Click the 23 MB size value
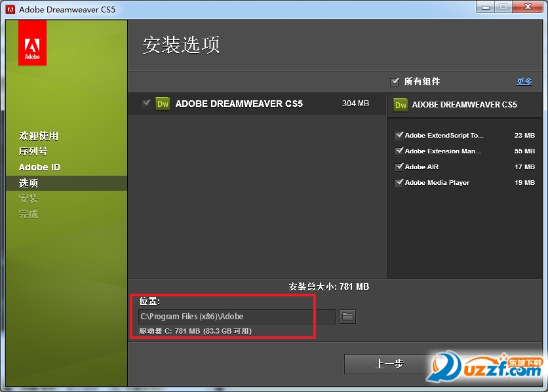This screenshot has height=392, width=548. click(524, 136)
